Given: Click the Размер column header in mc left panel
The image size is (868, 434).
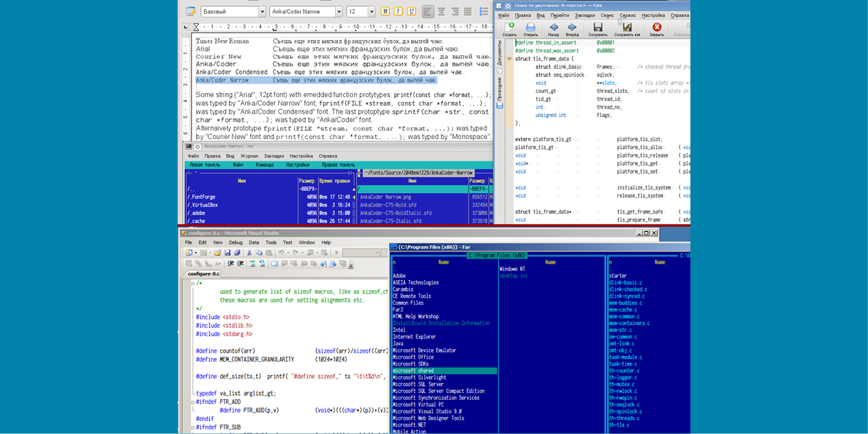Looking at the screenshot, I should click(307, 181).
